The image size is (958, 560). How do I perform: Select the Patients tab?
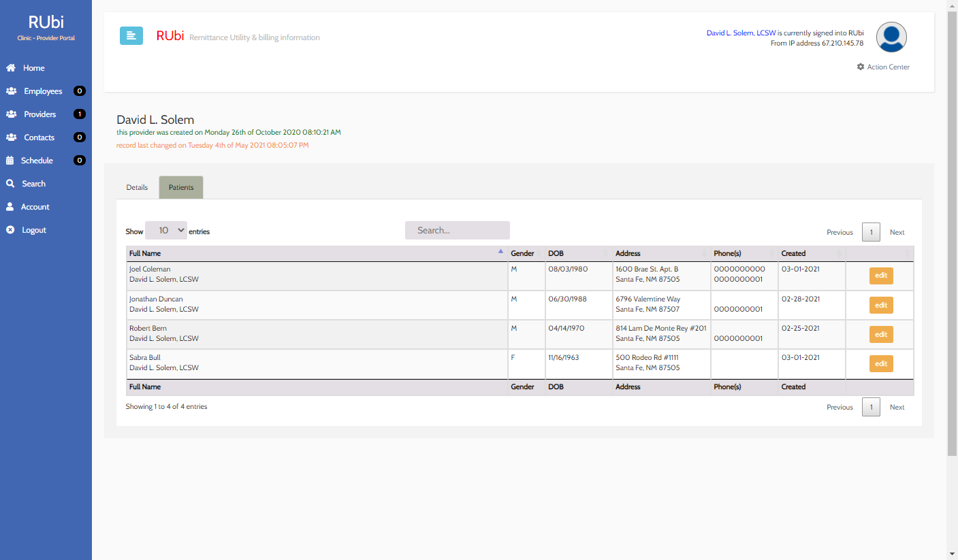point(181,187)
